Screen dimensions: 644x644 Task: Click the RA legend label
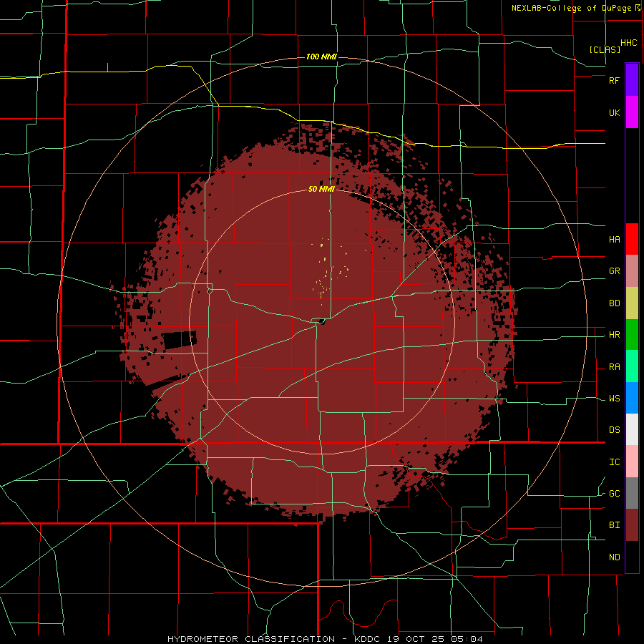(x=615, y=367)
